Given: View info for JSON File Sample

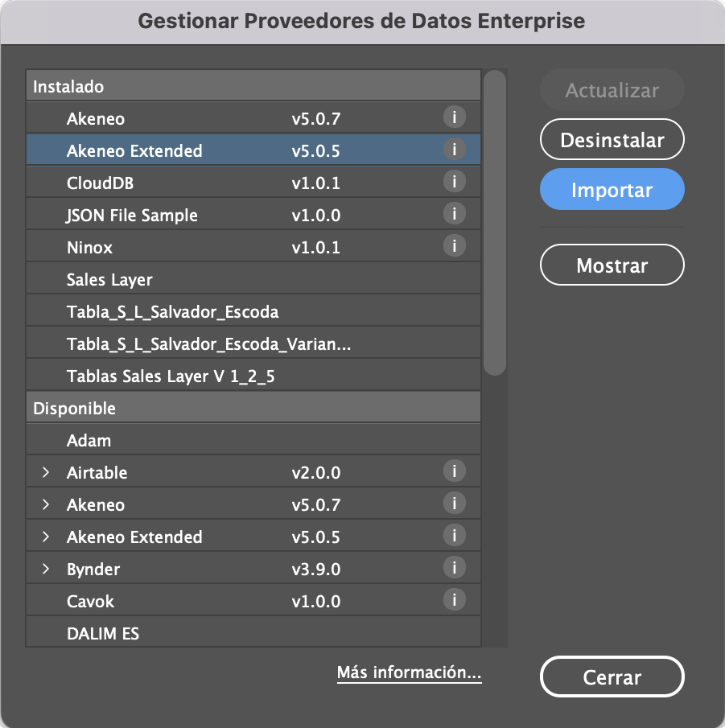Looking at the screenshot, I should [x=455, y=214].
